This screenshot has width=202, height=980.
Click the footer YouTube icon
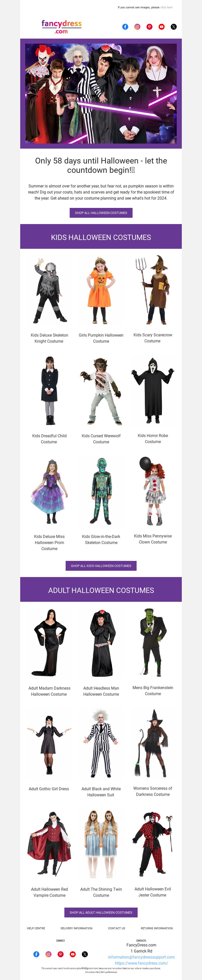point(73,954)
